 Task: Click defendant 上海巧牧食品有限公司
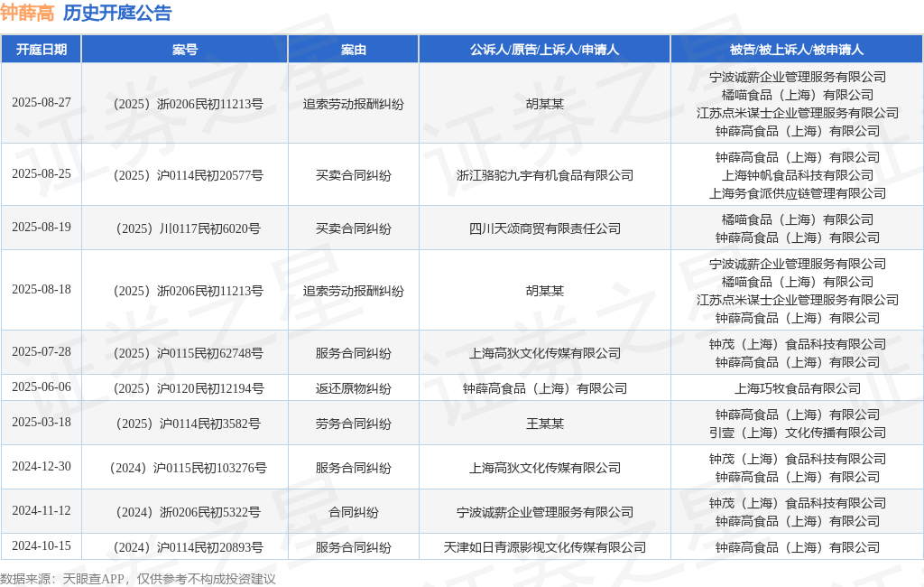(x=798, y=388)
